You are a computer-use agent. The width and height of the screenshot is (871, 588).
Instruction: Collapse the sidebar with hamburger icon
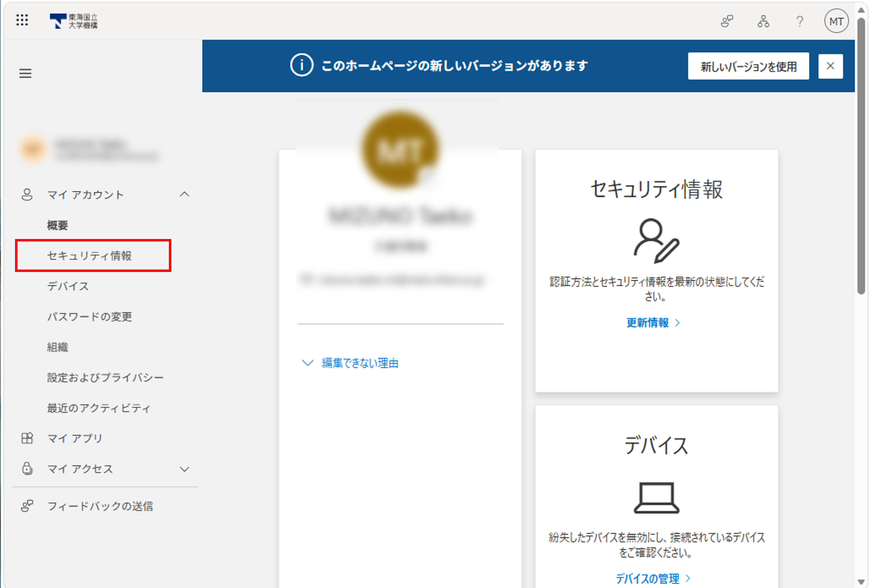tap(26, 73)
